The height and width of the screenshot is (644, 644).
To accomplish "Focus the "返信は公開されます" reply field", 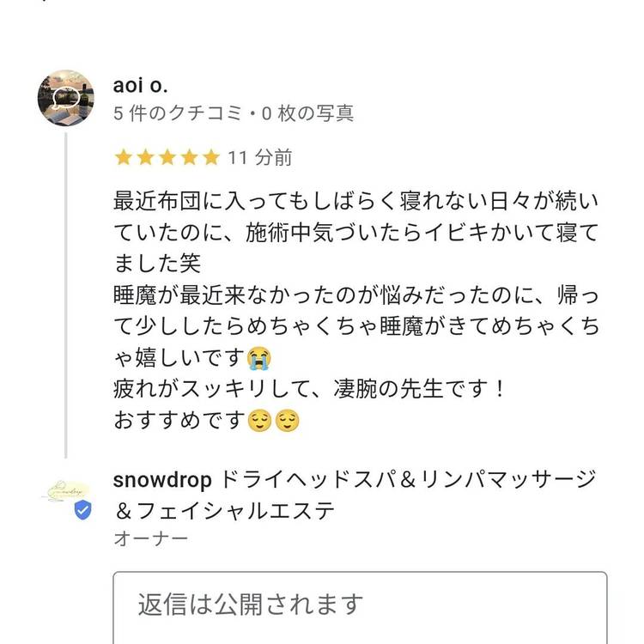I will pos(360,605).
